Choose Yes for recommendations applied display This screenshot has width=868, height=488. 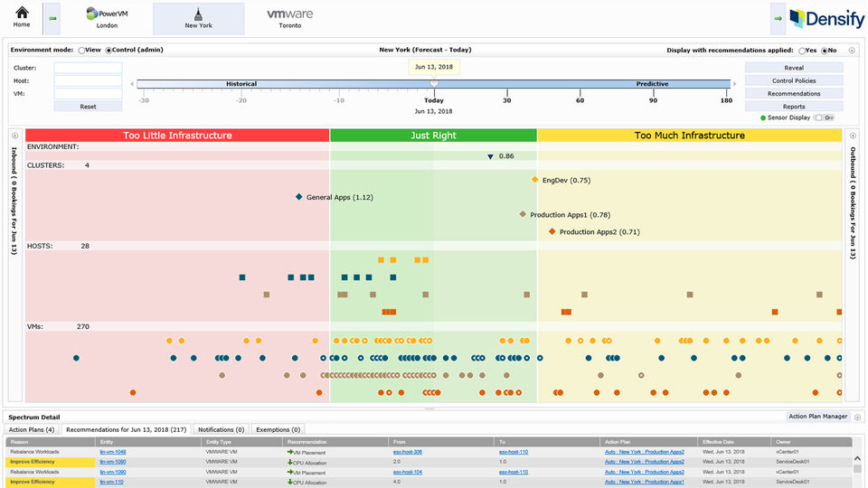tap(802, 51)
